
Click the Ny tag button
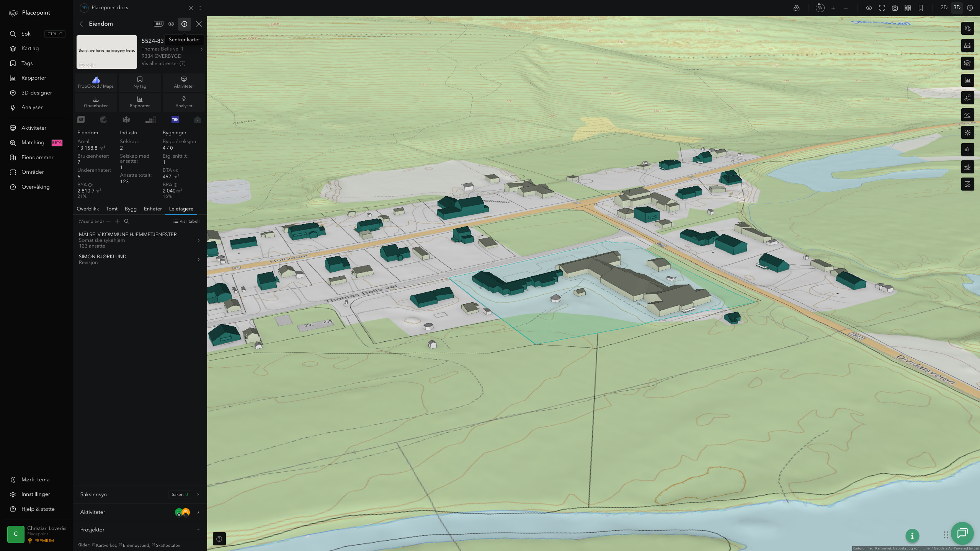coord(140,82)
